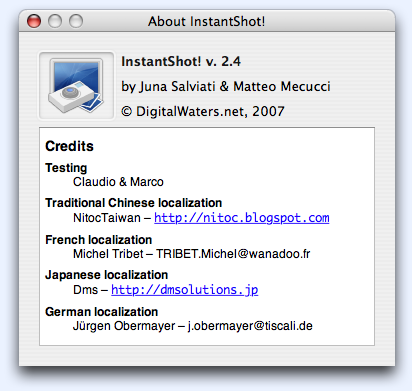Click the 'Traditional Chinese localization' heading

134,203
